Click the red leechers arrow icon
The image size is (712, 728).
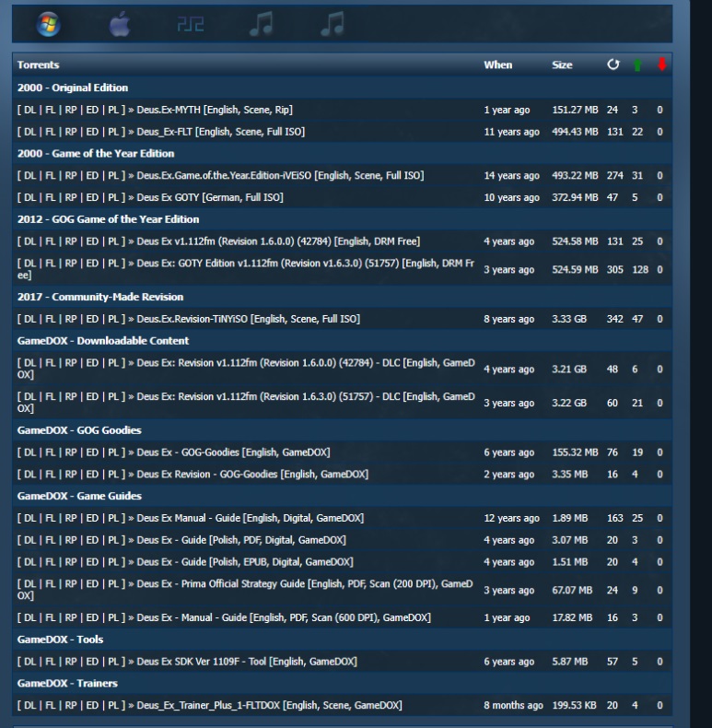pyautogui.click(x=662, y=65)
